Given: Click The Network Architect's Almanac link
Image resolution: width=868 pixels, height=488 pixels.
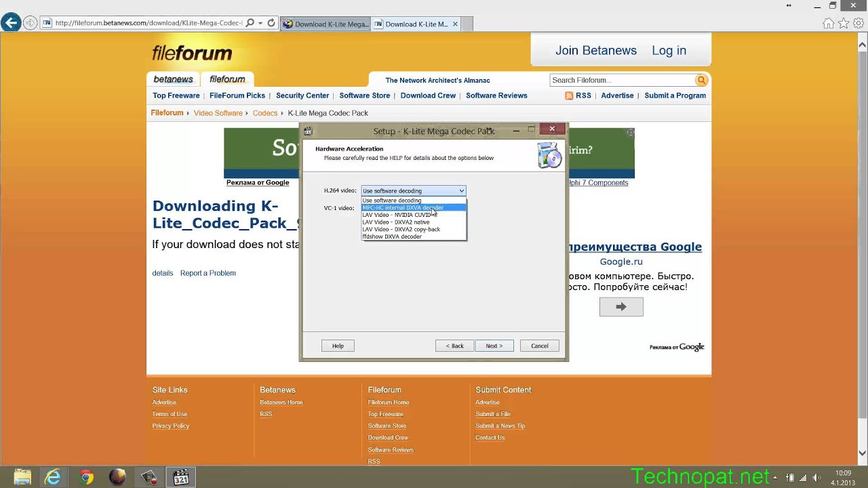Looking at the screenshot, I should pyautogui.click(x=437, y=80).
